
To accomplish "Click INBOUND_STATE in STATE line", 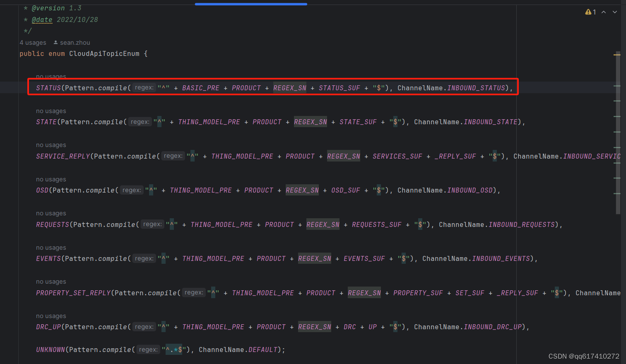I will tap(491, 122).
